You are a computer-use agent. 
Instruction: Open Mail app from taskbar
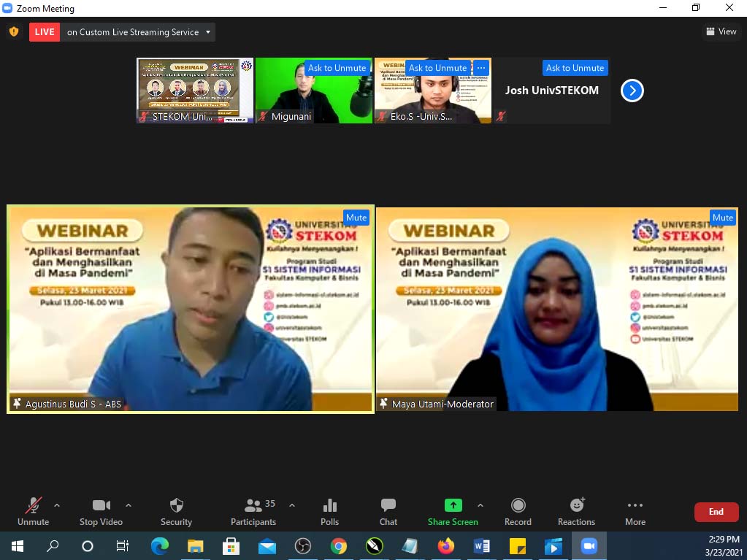(x=267, y=545)
